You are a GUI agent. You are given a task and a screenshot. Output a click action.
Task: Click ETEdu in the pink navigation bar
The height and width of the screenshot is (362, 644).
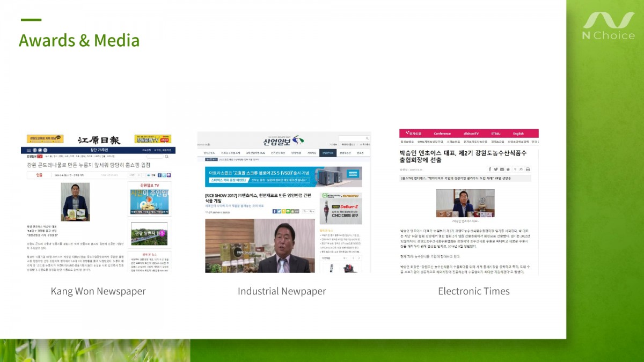[x=495, y=134]
